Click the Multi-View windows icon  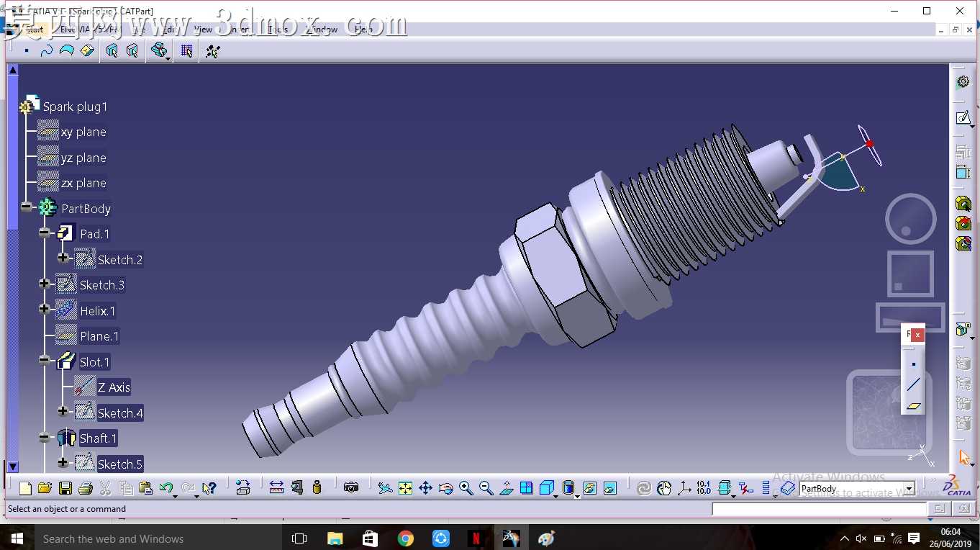pyautogui.click(x=527, y=488)
